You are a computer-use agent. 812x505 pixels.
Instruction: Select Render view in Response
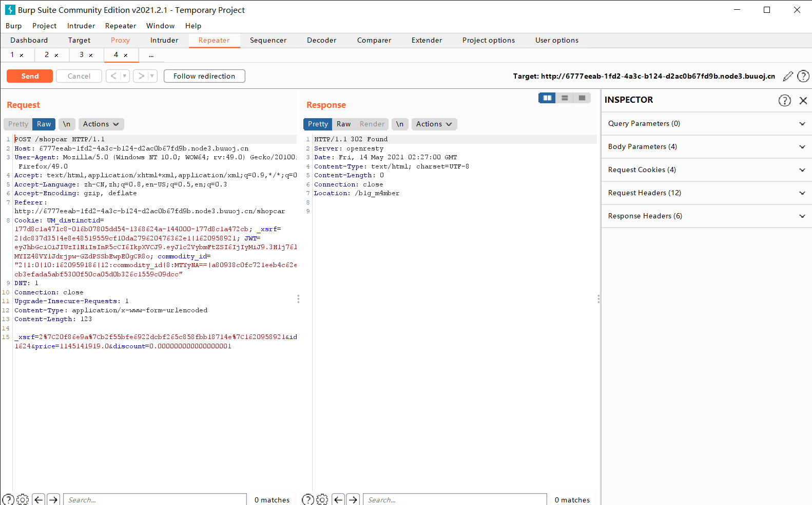372,124
